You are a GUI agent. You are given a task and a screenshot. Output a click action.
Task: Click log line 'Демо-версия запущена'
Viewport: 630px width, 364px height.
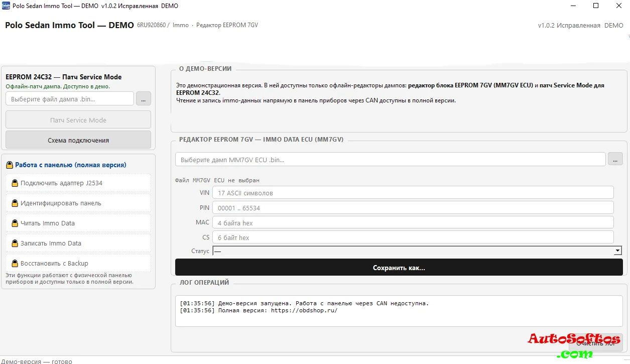click(x=304, y=303)
